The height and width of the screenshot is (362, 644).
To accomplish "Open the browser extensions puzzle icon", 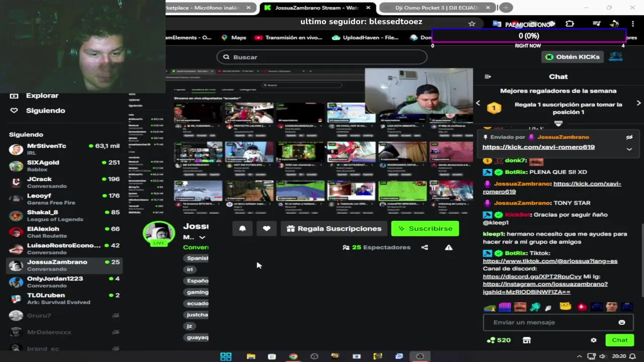I will tap(570, 24).
